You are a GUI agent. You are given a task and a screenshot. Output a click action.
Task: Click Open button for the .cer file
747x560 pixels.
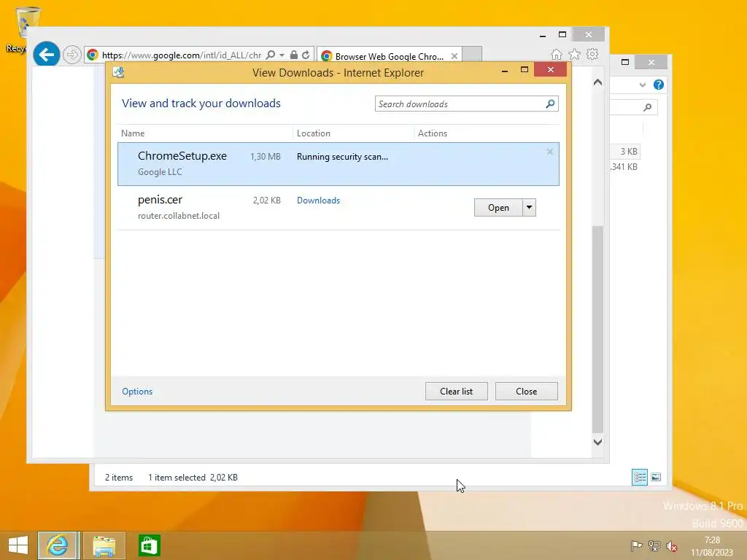(498, 208)
